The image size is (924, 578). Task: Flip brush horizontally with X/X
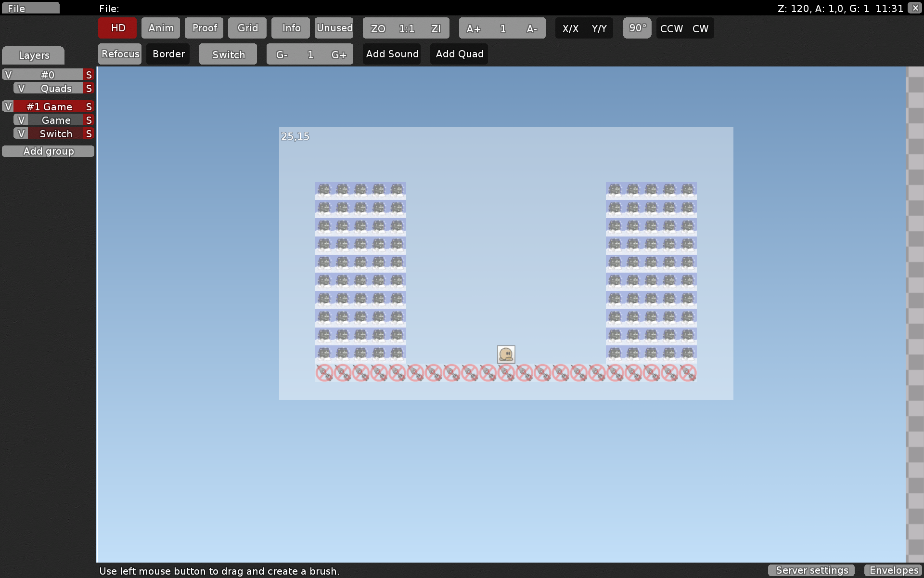click(x=570, y=28)
